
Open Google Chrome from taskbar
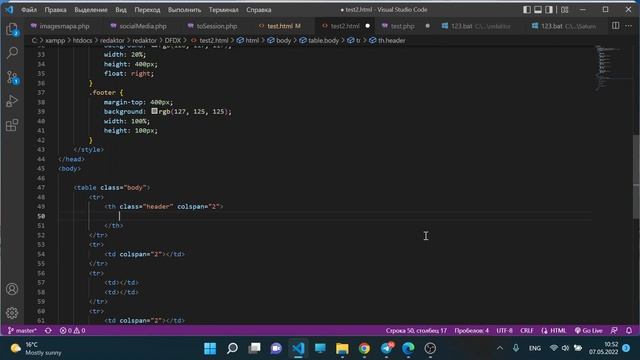point(364,348)
